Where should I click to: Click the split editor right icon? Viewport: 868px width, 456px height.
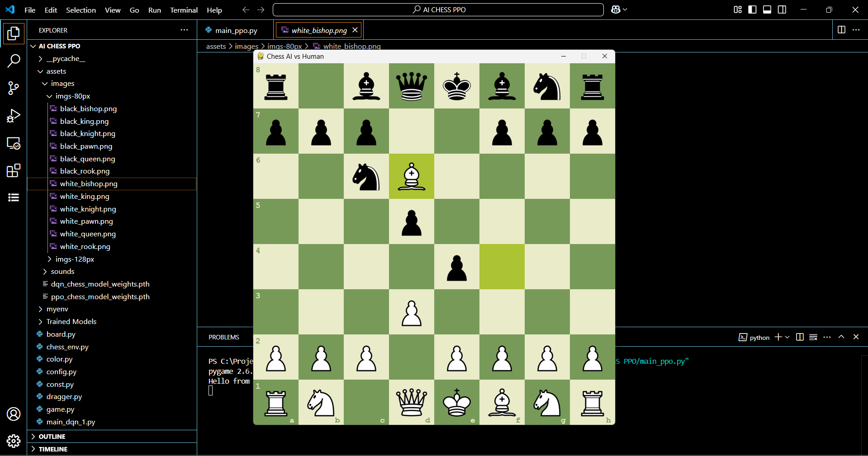(841, 30)
